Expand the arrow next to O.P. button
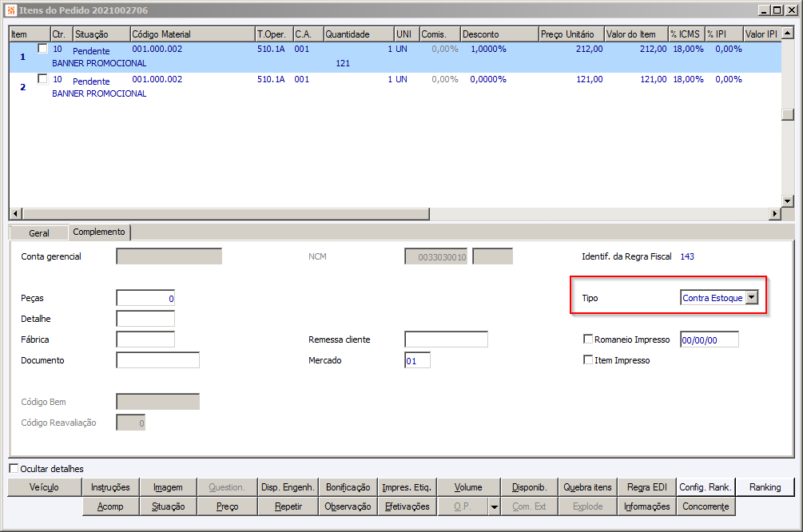 [495, 506]
